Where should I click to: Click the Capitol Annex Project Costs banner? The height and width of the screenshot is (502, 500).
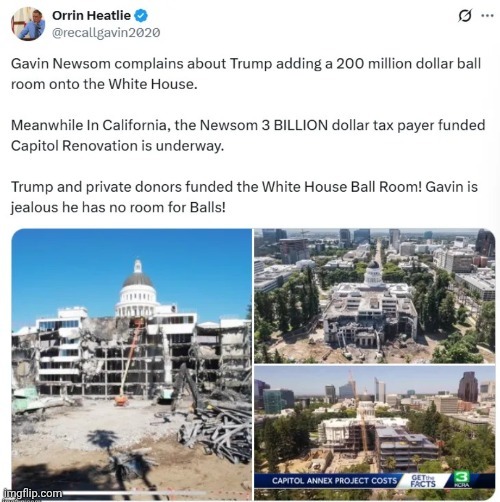point(334,481)
